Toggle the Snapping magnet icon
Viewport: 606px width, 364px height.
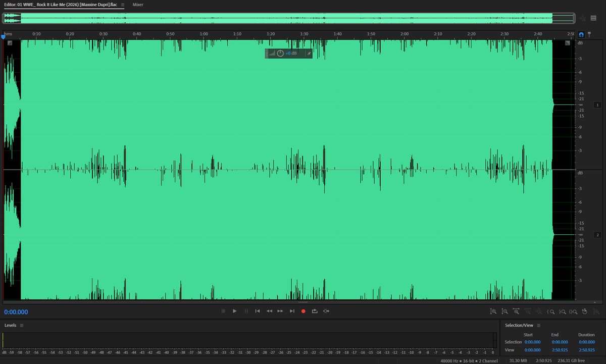coord(581,34)
